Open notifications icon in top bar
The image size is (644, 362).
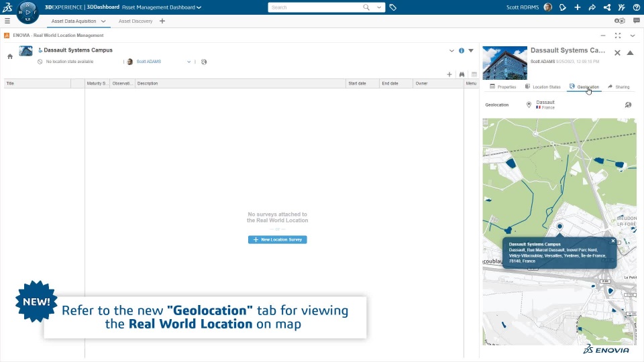click(563, 7)
